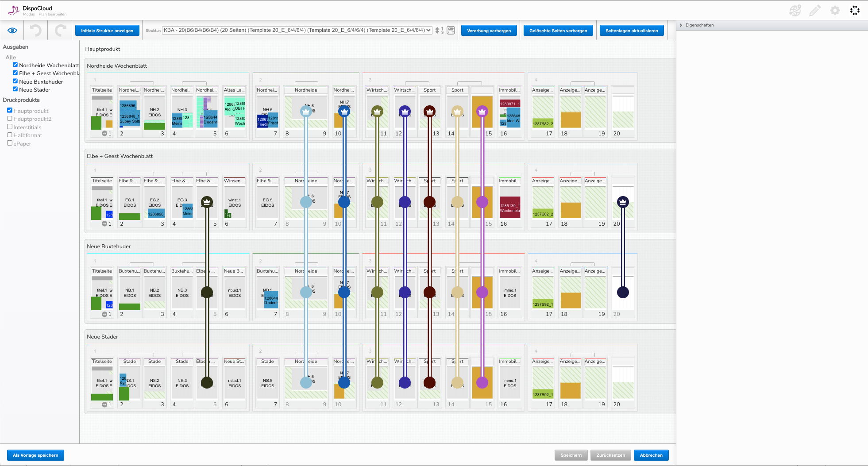
Task: Toggle the eye visibility icon in toolbar
Action: (12, 31)
